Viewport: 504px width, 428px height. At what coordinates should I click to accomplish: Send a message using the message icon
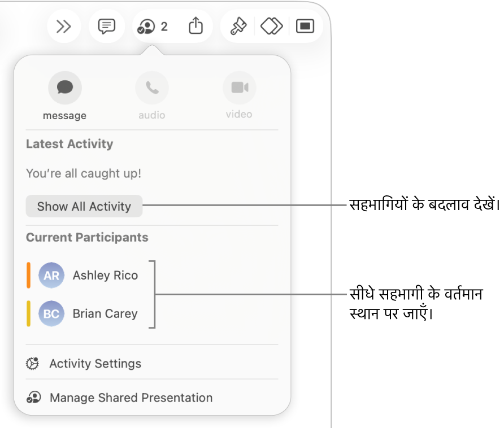(64, 87)
